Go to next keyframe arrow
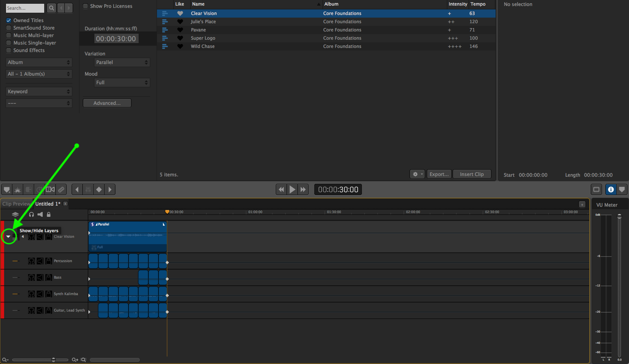This screenshot has width=629, height=364. pos(110,189)
